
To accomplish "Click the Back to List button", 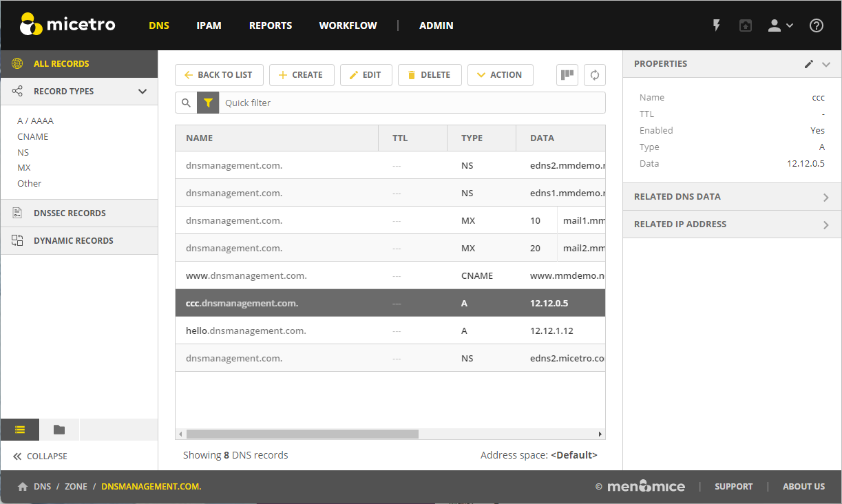I will 218,75.
